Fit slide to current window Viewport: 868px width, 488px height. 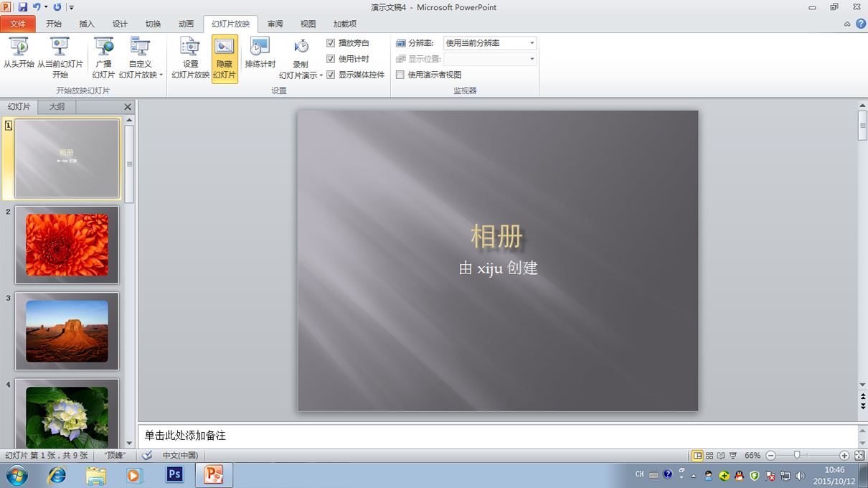[x=859, y=456]
